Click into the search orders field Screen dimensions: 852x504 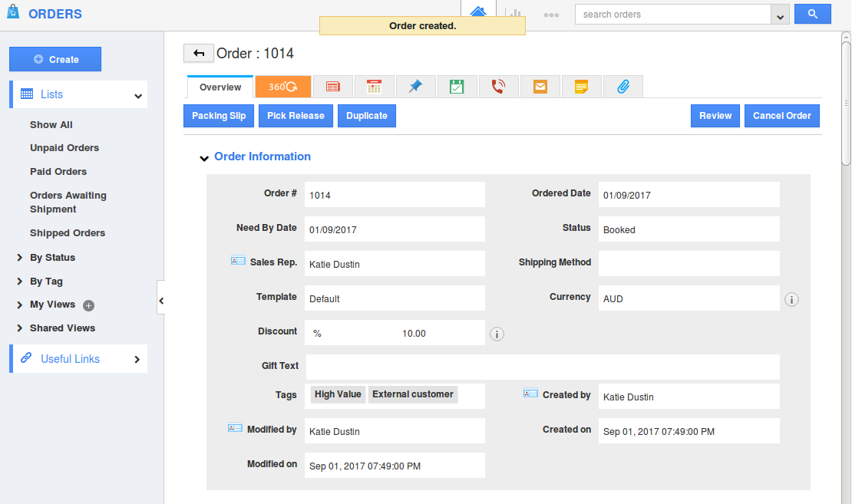tap(672, 15)
